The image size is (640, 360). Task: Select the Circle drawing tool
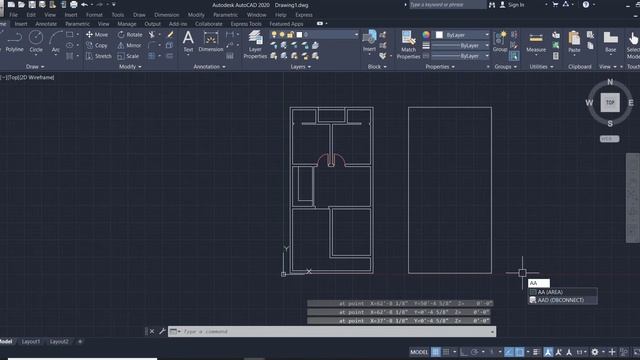[36, 42]
